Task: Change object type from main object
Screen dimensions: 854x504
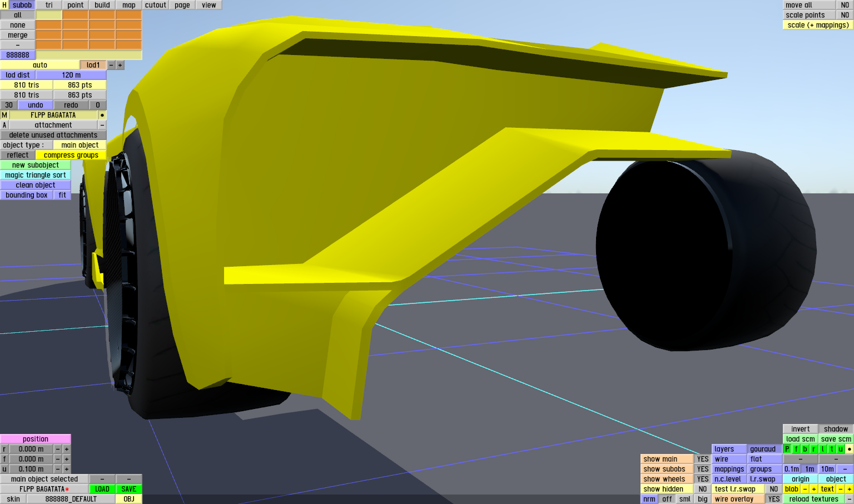Action: [80, 145]
